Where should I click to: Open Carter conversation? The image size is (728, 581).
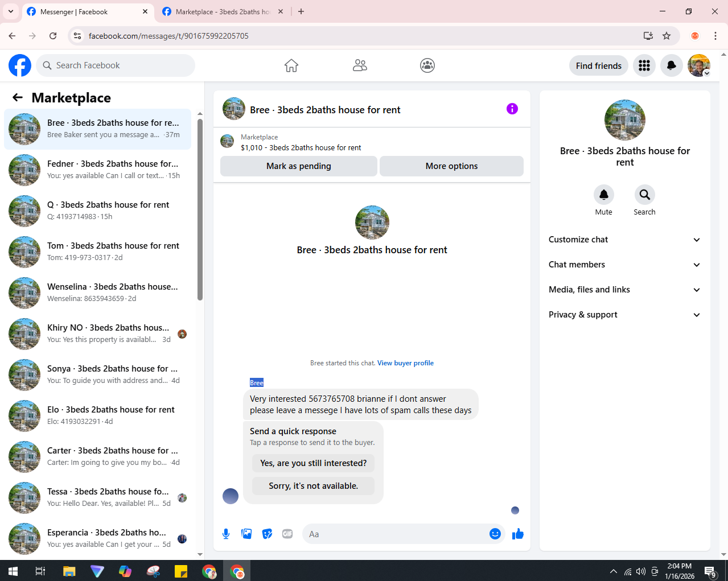tap(98, 457)
